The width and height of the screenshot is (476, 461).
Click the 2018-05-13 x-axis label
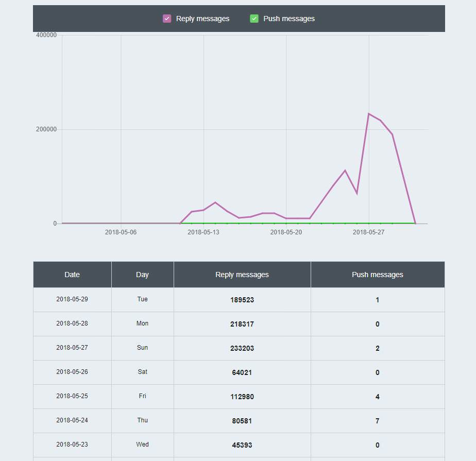[203, 232]
